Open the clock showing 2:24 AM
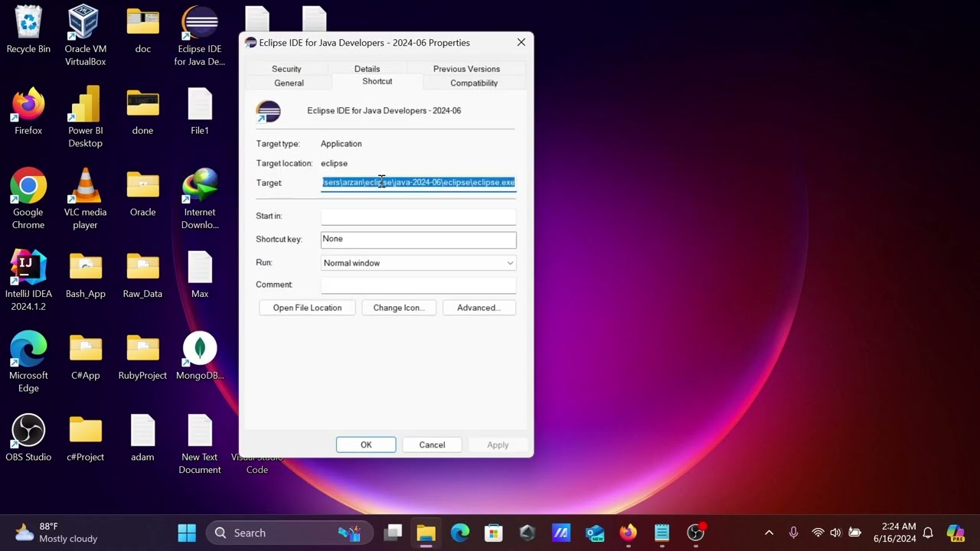980x551 pixels. 894,533
